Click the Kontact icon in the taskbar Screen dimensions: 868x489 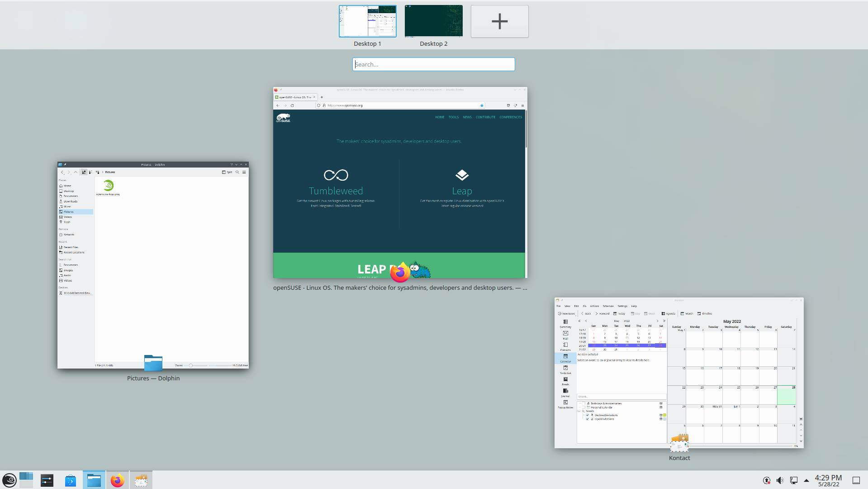(141, 480)
